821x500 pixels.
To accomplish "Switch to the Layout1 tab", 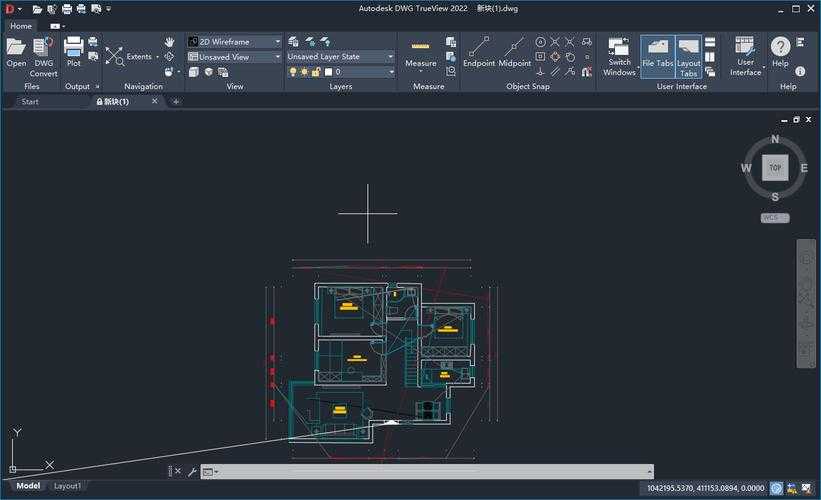I will (x=67, y=486).
